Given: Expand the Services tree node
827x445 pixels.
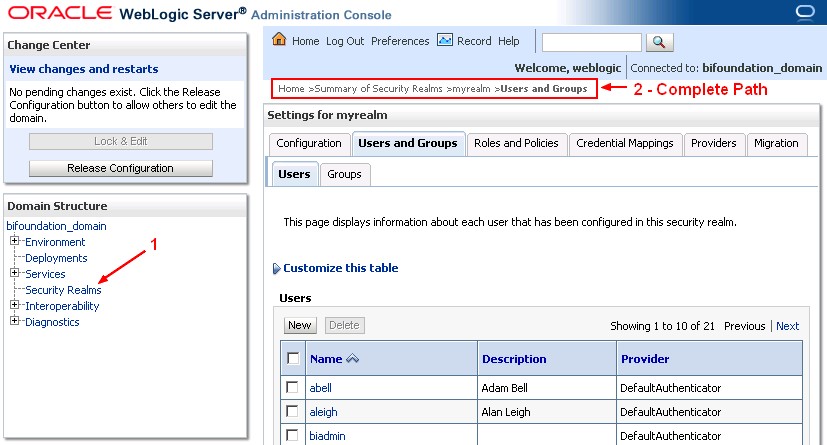Looking at the screenshot, I should click(x=15, y=274).
